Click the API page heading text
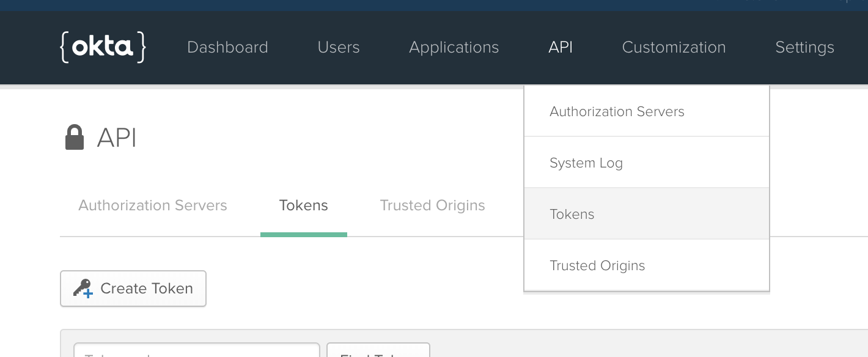868x357 pixels. click(117, 138)
